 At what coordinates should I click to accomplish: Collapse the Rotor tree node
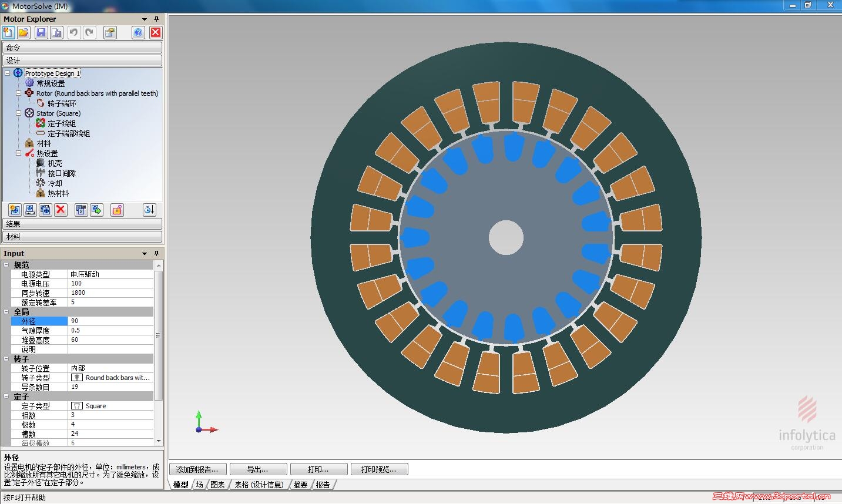(18, 93)
